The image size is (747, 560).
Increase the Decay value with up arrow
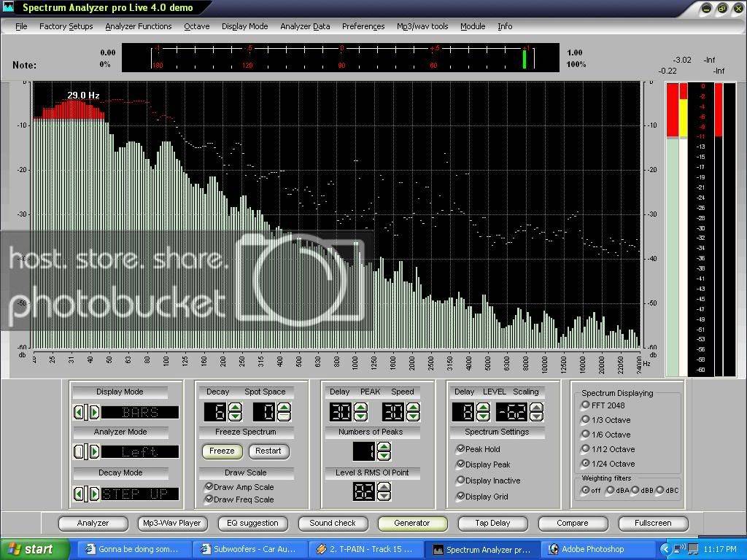pos(236,408)
